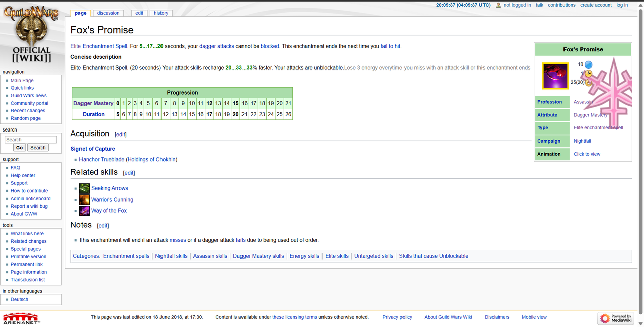Click the sidebar search input field
This screenshot has width=644, height=327.
31,140
